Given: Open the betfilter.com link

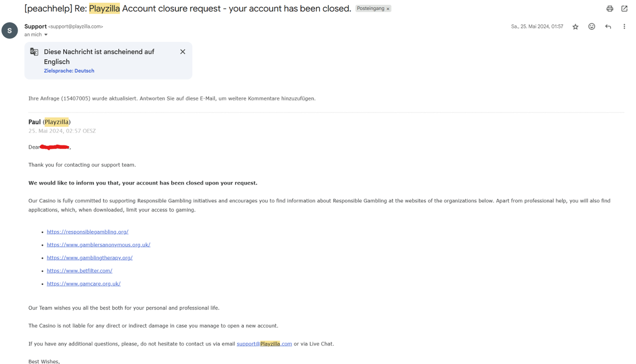Looking at the screenshot, I should [79, 271].
